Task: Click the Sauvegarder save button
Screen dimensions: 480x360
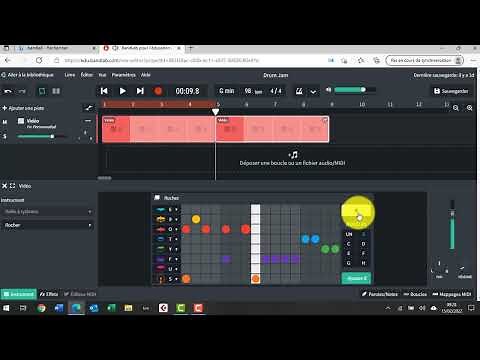Action: pyautogui.click(x=451, y=91)
